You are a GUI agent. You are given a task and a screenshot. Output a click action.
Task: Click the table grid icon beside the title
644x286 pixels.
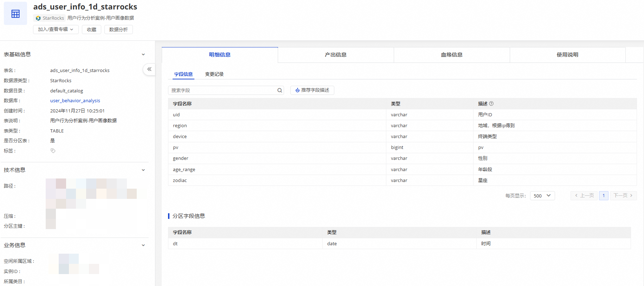pyautogui.click(x=15, y=14)
